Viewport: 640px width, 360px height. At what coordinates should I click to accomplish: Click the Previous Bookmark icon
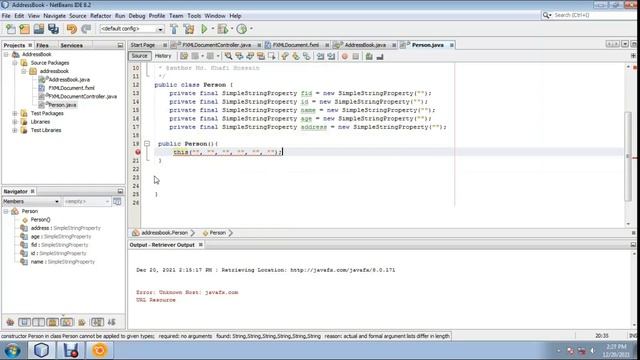tap(285, 56)
